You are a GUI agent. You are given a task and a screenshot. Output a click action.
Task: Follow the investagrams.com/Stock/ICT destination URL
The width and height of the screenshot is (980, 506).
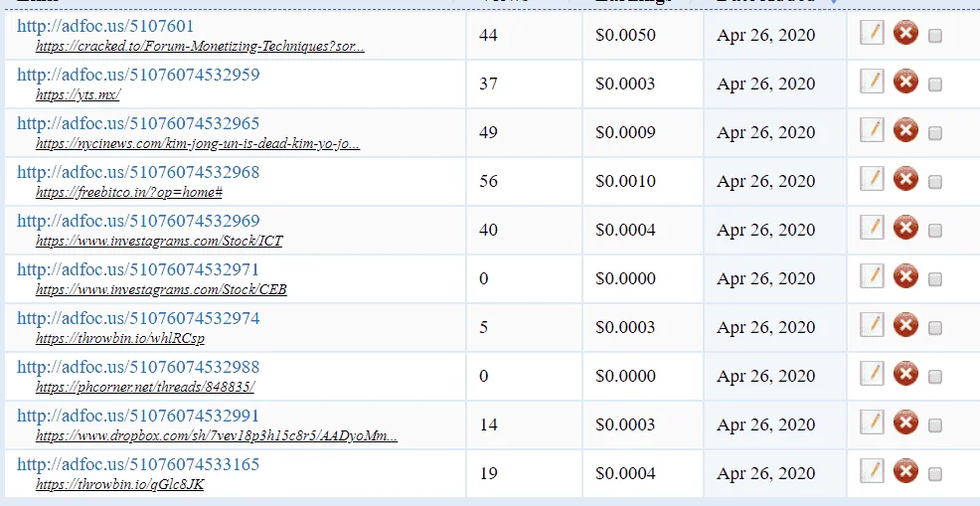tap(159, 242)
